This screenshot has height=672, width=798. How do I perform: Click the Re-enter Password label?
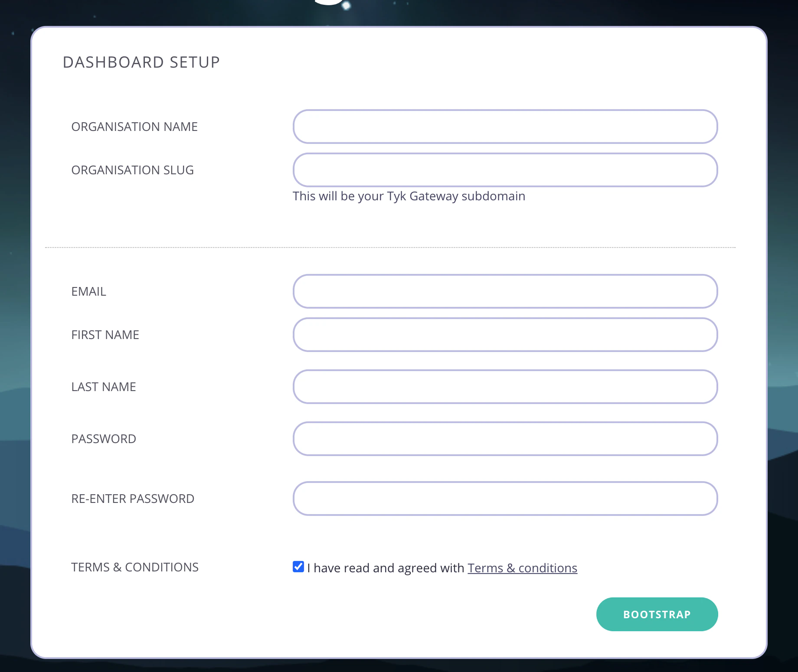coord(133,498)
